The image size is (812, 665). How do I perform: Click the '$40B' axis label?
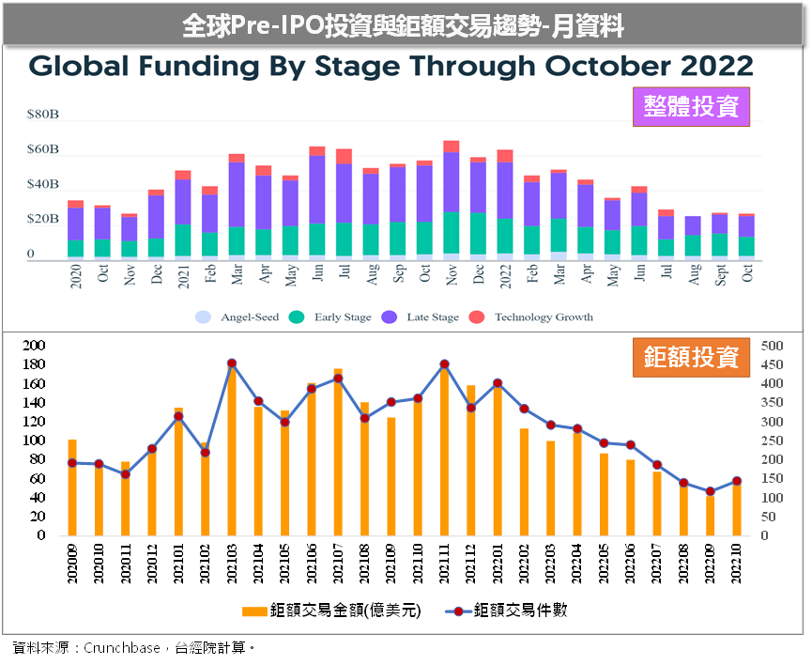(43, 184)
